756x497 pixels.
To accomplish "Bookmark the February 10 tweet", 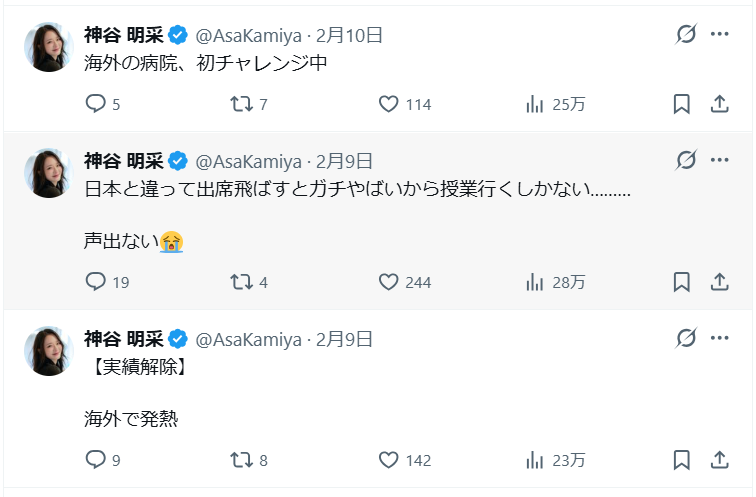I will pos(681,104).
